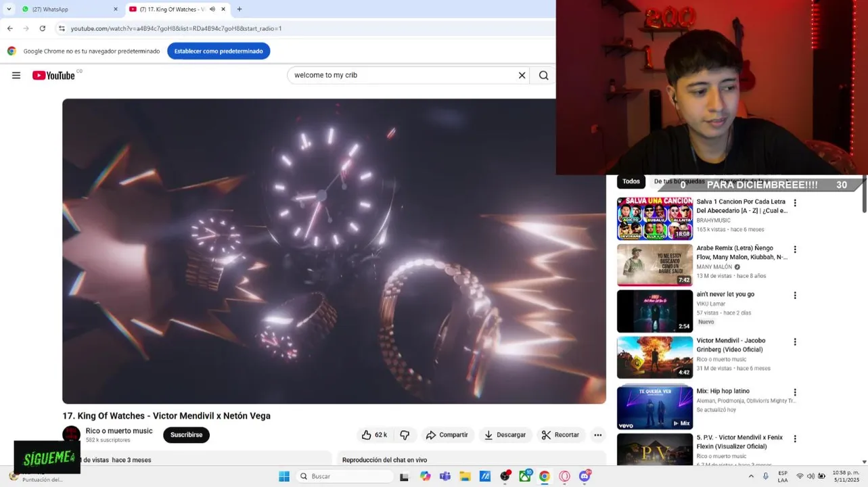Run search with the magnifier button

click(543, 75)
